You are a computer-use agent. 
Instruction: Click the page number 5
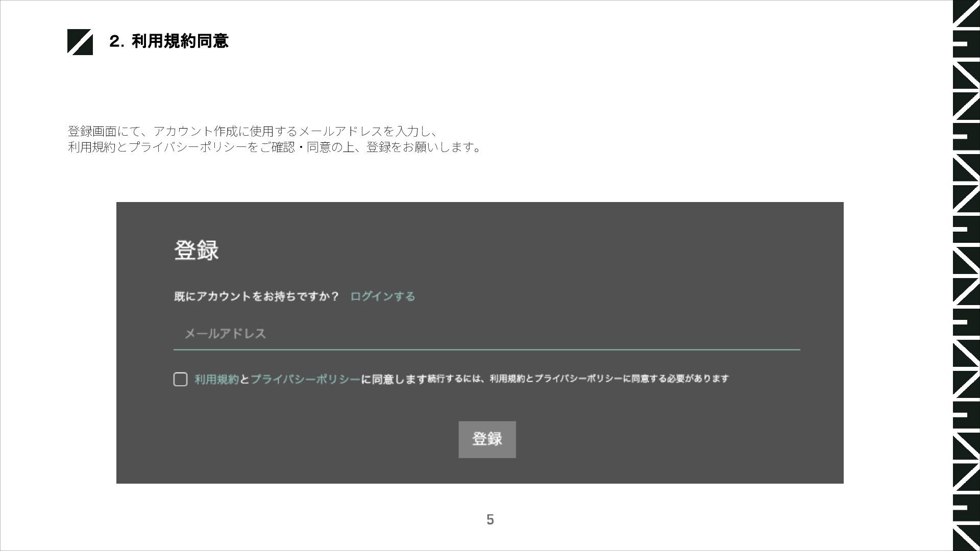[490, 519]
